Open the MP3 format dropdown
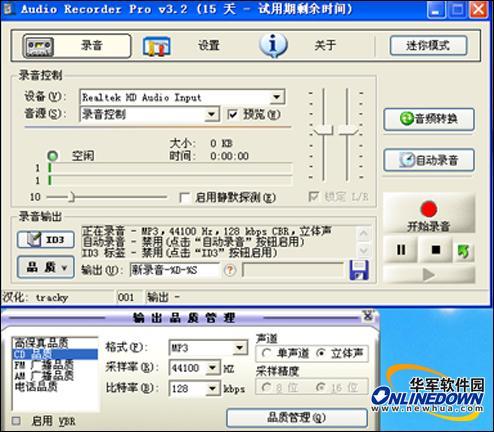 (239, 348)
